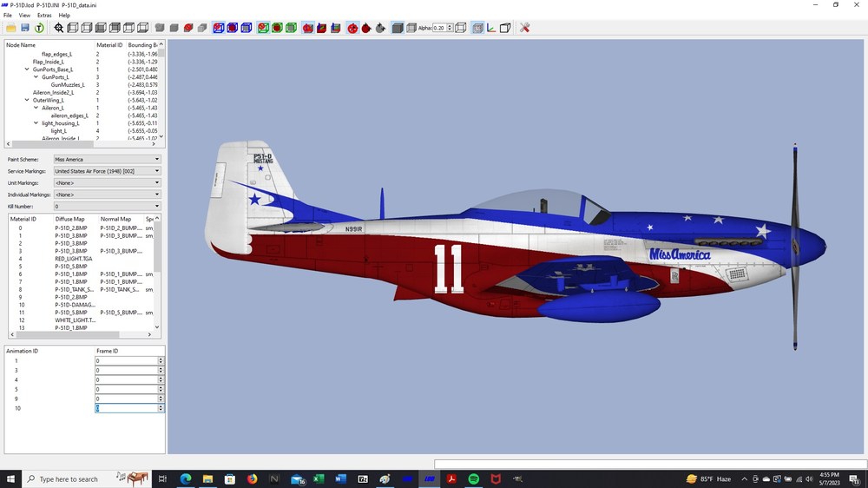Image resolution: width=868 pixels, height=488 pixels.
Task: Show the coordinate axes icon
Action: click(x=491, y=28)
